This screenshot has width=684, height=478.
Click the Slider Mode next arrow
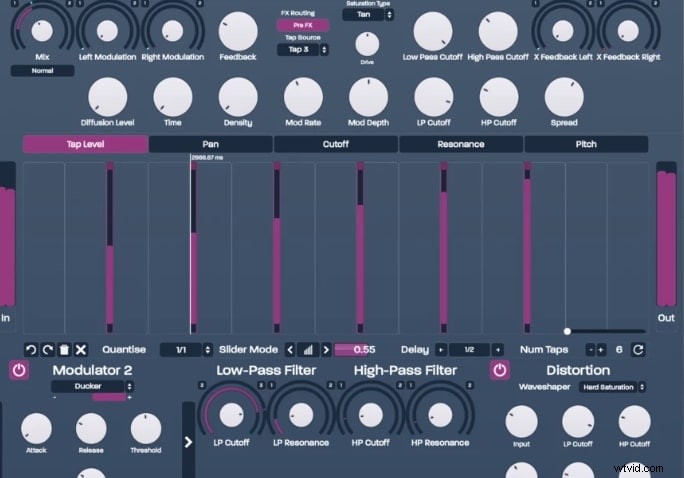[326, 350]
